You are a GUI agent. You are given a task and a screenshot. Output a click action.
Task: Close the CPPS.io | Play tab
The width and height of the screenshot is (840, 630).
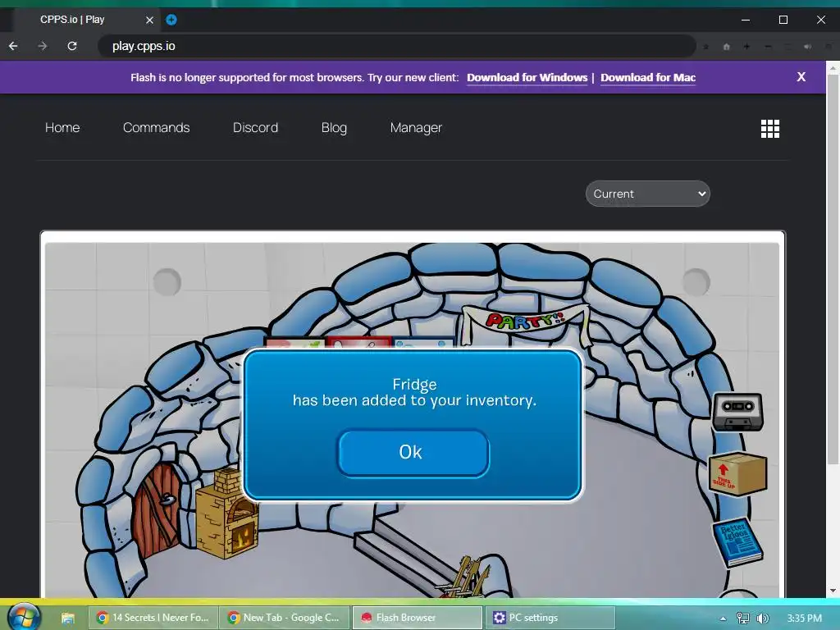coord(149,20)
